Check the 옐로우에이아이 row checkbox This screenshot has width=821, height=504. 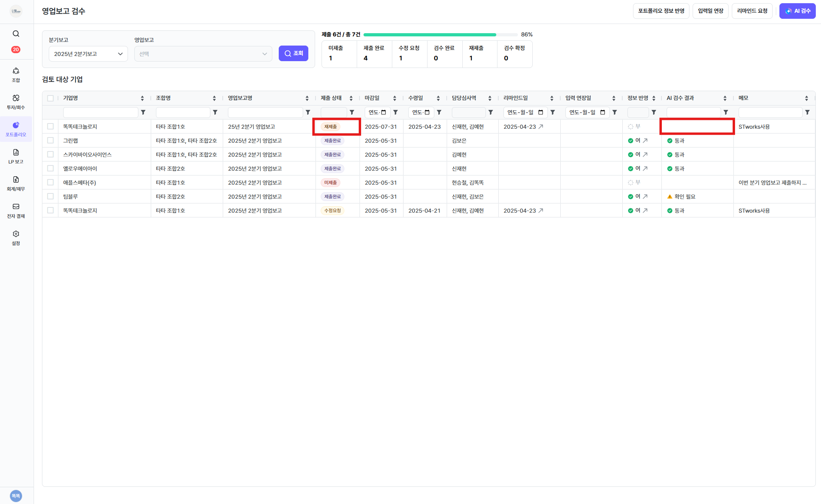tap(50, 168)
